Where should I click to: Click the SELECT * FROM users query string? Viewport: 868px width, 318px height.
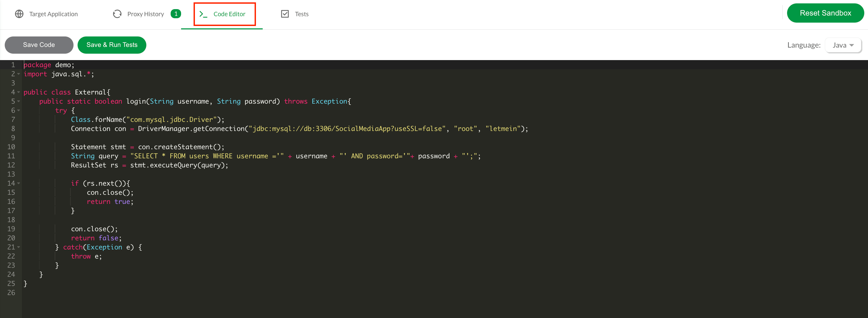[x=207, y=156]
